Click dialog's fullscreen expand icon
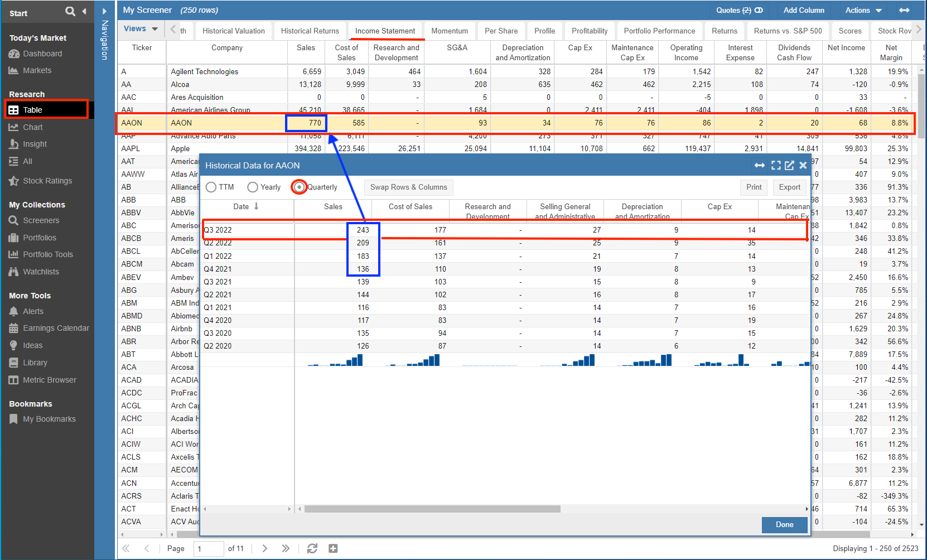 (776, 165)
